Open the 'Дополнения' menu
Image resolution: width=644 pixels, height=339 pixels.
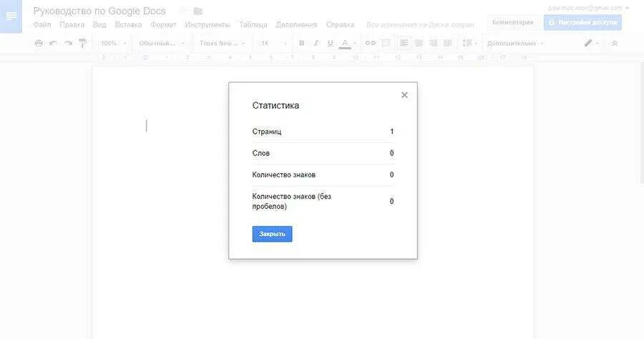click(296, 24)
